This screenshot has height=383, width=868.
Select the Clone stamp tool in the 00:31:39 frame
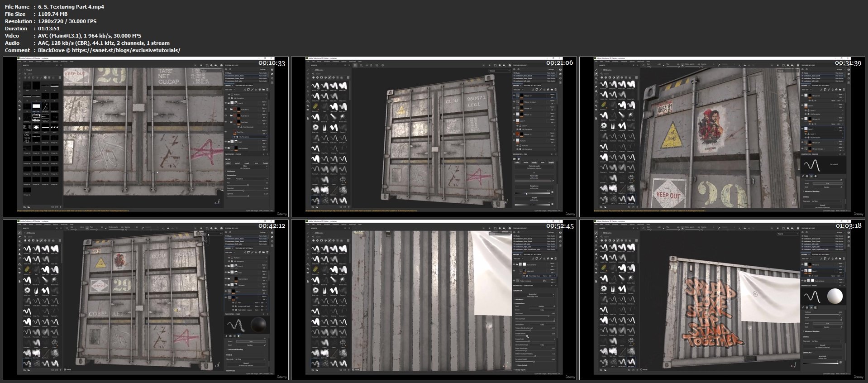596,91
